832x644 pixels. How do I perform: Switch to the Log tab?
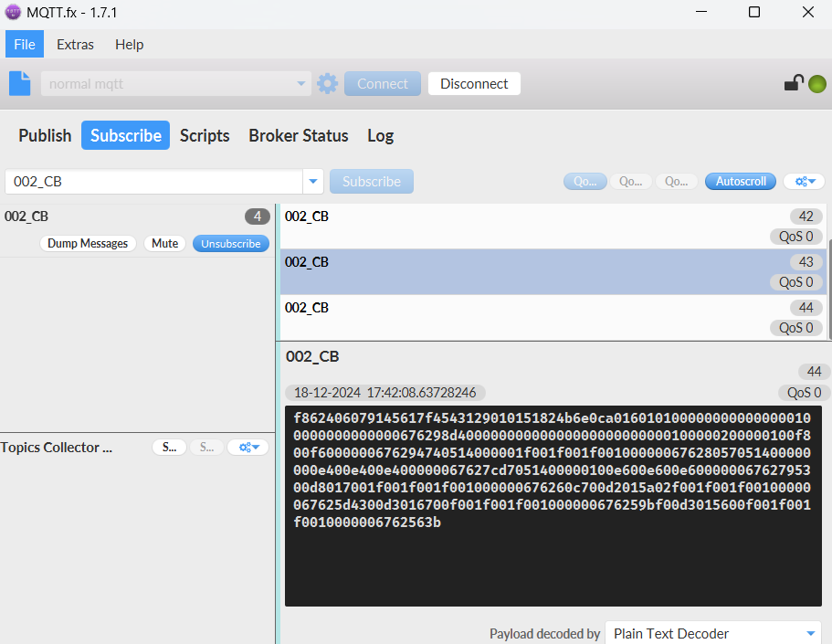click(381, 135)
